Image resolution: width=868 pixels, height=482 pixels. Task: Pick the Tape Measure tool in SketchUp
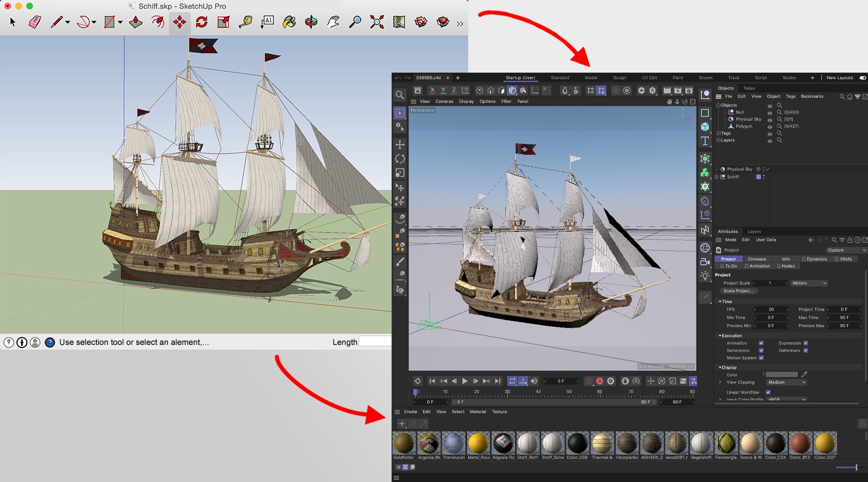click(245, 22)
